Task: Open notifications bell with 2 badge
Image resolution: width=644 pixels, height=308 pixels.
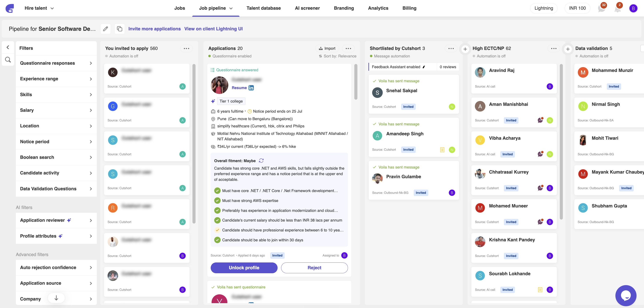Action: tap(618, 8)
